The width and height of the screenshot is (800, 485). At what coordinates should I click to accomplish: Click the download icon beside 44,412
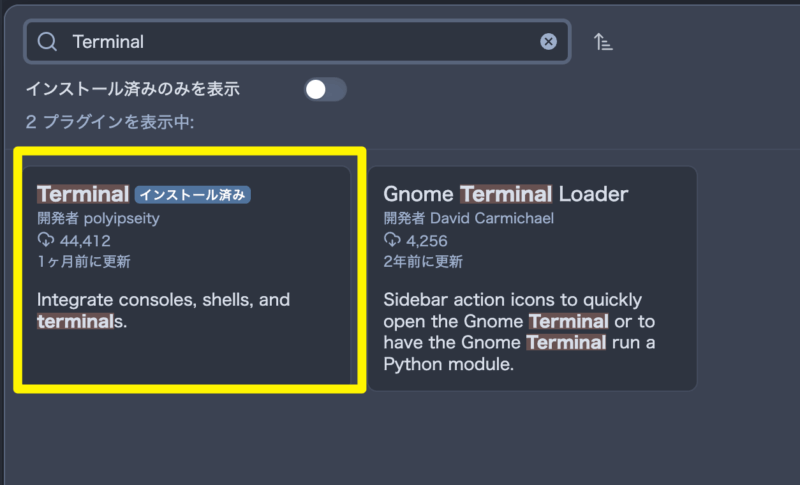coord(46,239)
